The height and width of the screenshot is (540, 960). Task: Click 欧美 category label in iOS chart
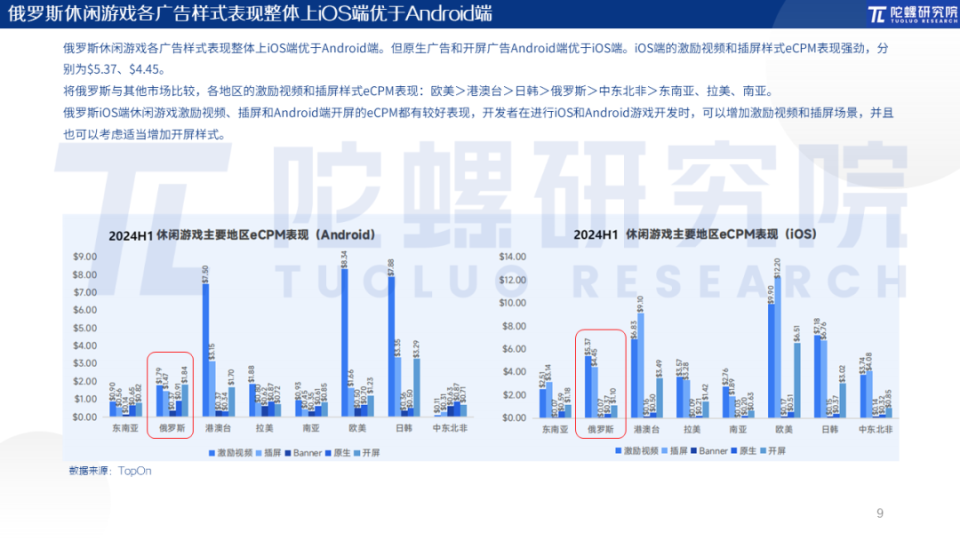pyautogui.click(x=784, y=429)
